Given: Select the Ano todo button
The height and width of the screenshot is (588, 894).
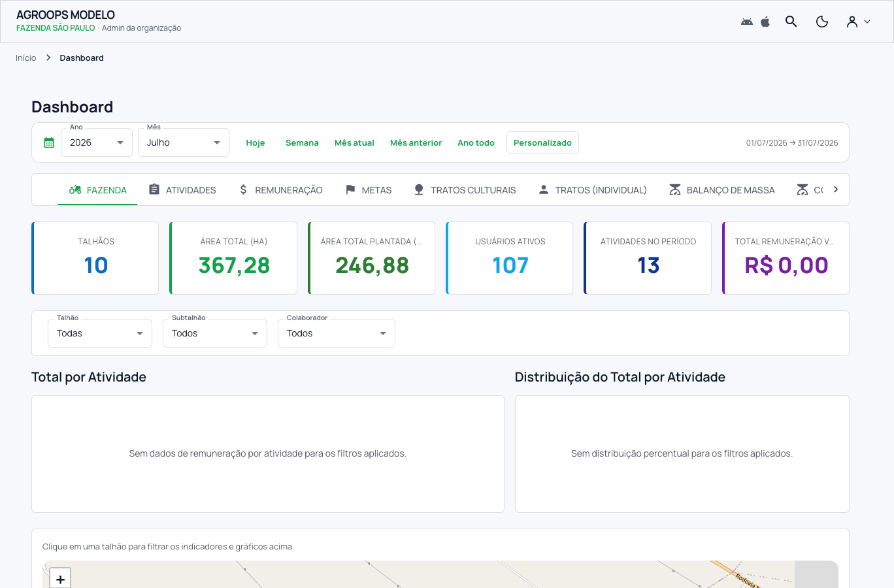Looking at the screenshot, I should pos(476,142).
